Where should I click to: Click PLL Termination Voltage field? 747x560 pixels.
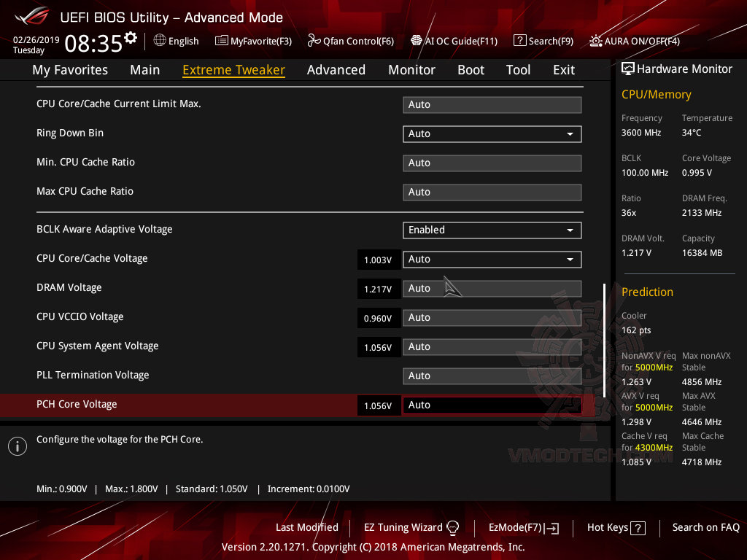[x=492, y=376]
